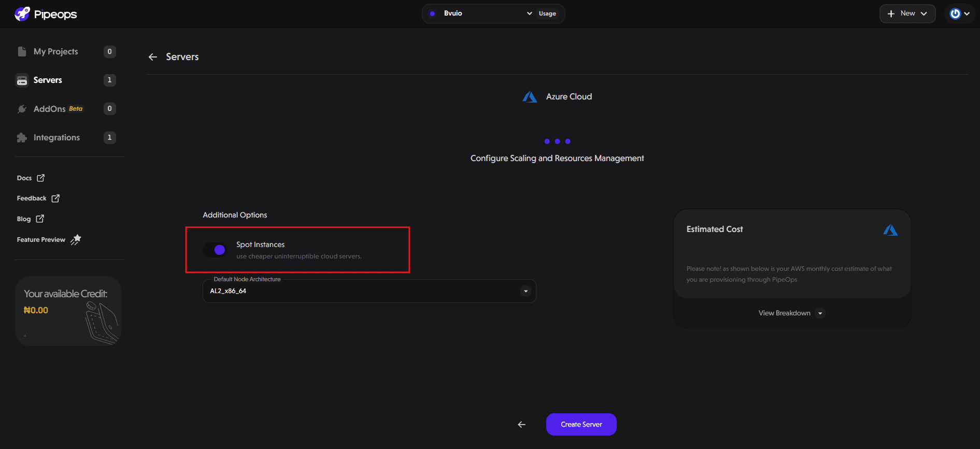Open the New dropdown button
980x449 pixels.
point(907,13)
